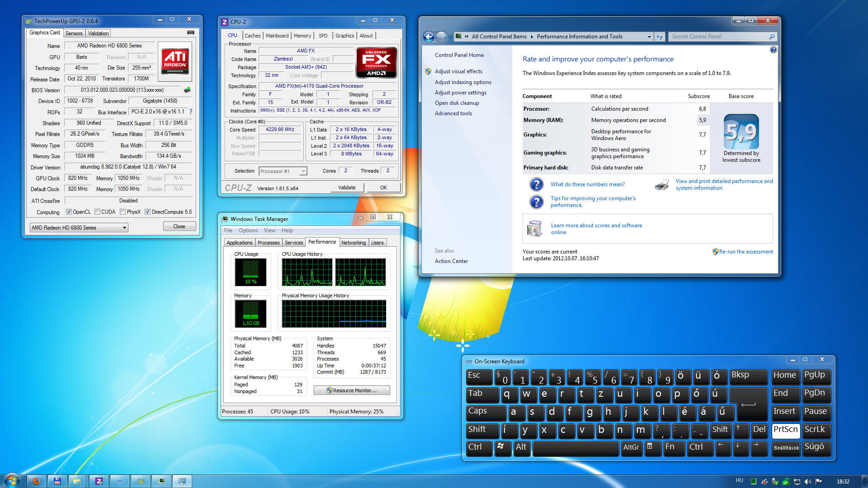Enable the CUDA checkbox
Image resolution: width=868 pixels, height=488 pixels.
(x=97, y=212)
